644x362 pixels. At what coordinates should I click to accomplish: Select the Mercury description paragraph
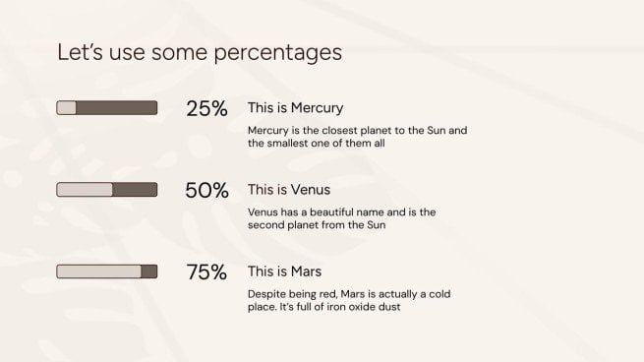[357, 137]
